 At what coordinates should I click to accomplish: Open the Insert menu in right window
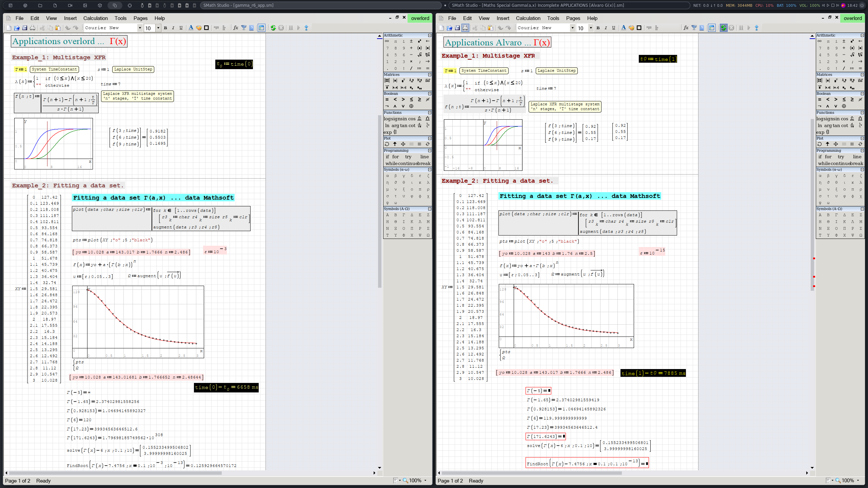[x=503, y=18]
